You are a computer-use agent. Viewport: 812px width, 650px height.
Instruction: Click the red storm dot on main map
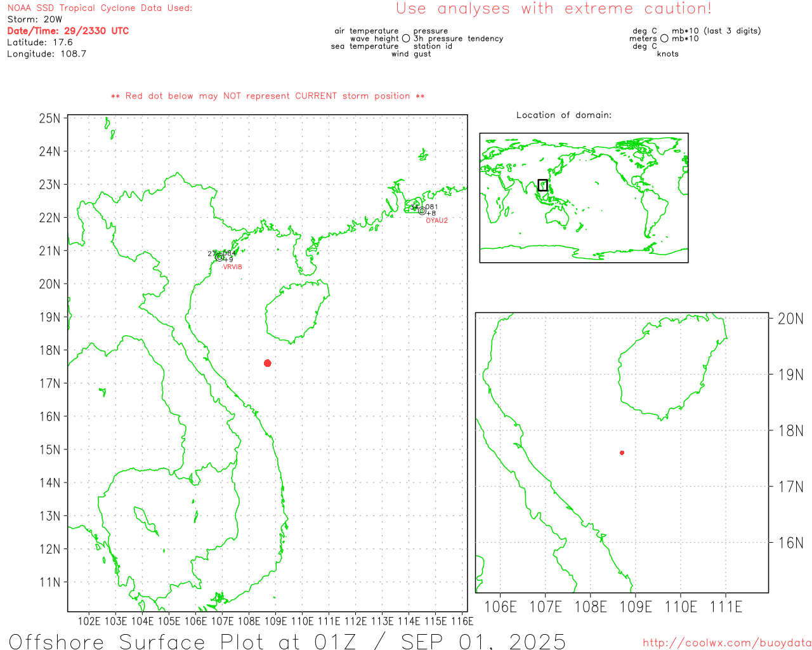point(268,363)
